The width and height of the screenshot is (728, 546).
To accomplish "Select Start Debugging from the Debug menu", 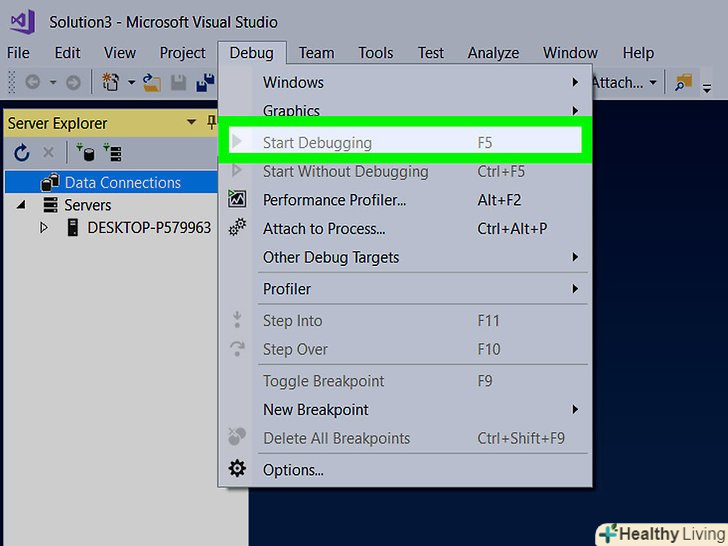I will (317, 143).
